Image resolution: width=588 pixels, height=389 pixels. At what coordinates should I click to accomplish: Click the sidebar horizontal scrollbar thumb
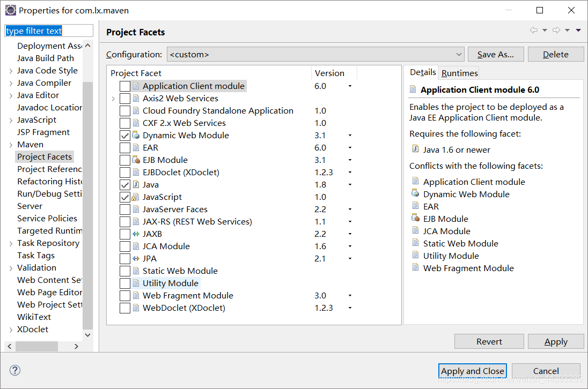36,346
